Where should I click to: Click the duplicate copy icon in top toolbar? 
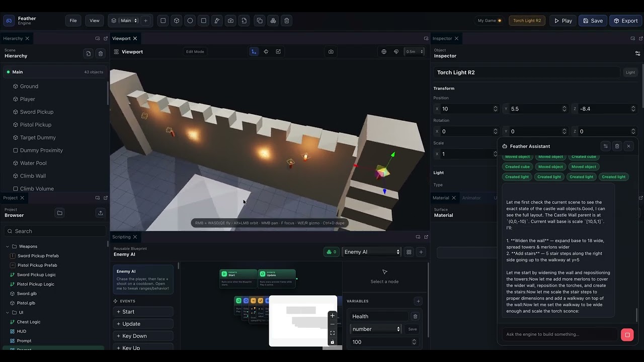(x=260, y=21)
